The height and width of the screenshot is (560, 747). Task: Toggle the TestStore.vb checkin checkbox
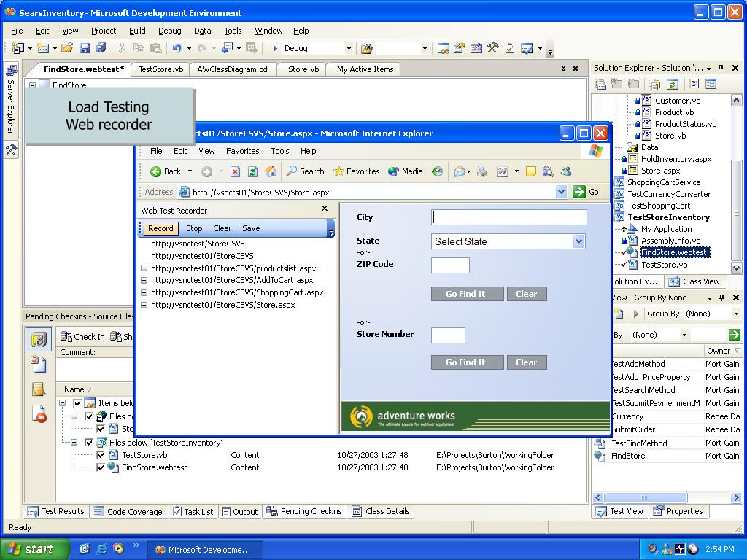101,455
